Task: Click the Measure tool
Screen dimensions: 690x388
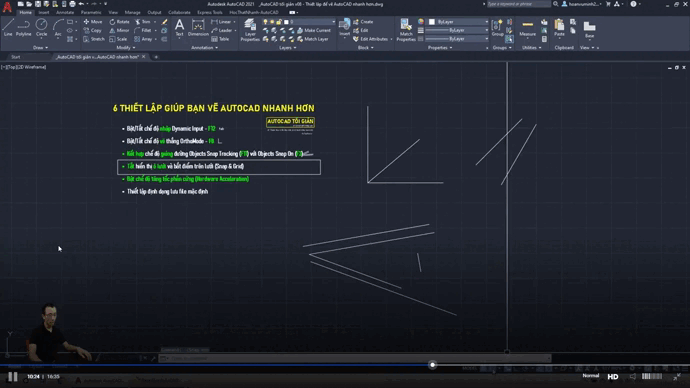Action: click(527, 27)
